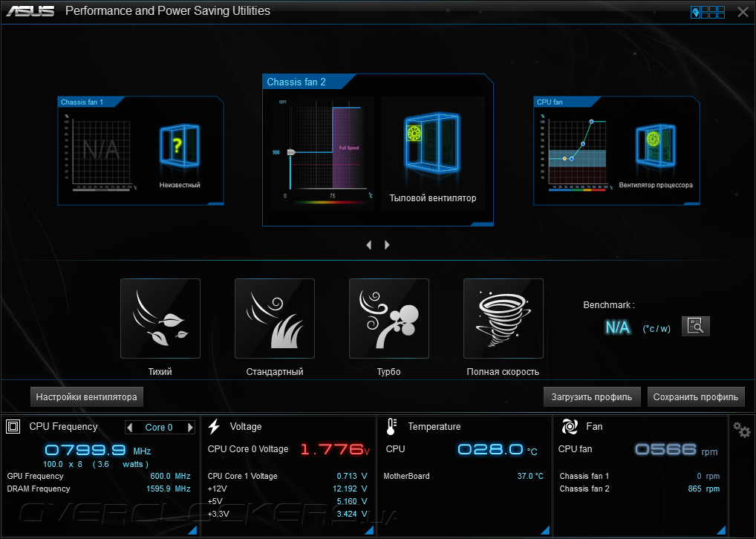
Task: Click the +3.3V voltage row
Action: click(x=287, y=514)
